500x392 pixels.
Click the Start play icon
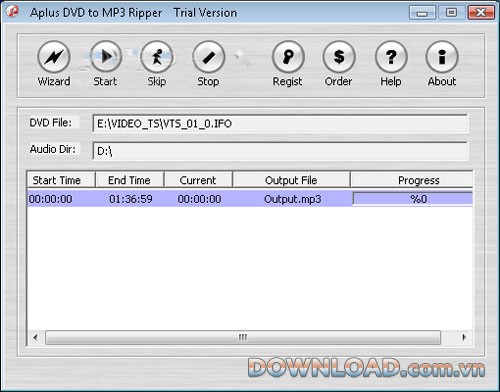pos(106,56)
